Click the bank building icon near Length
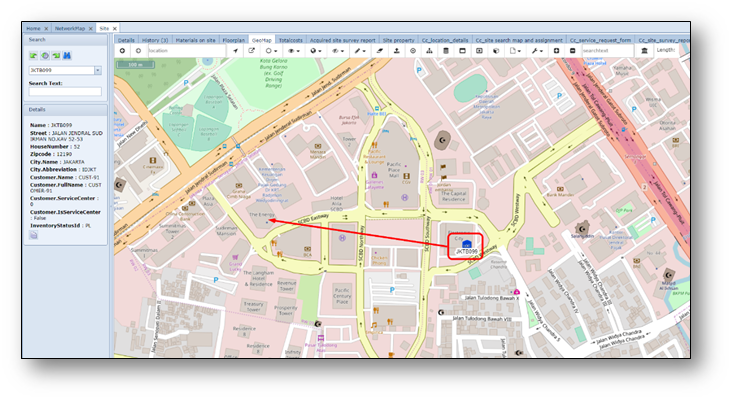Viewport: 733px width, 401px height. 643,50
